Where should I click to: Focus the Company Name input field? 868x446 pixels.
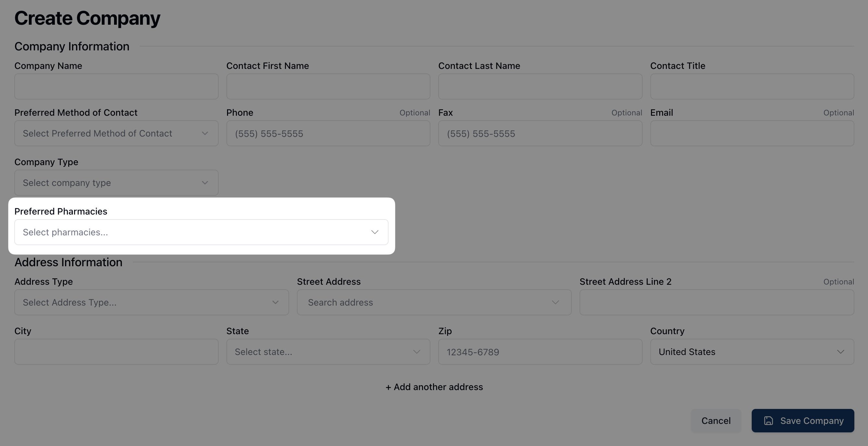116,87
